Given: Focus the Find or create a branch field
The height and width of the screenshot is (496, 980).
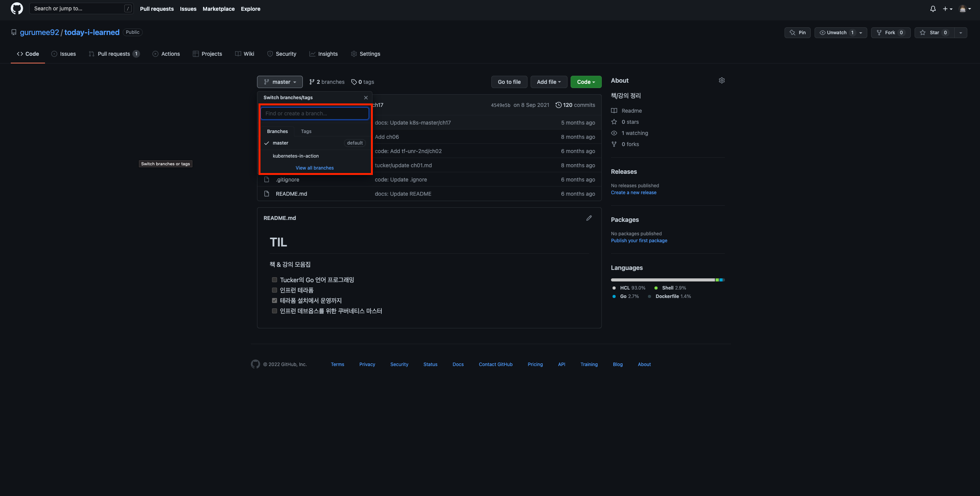Looking at the screenshot, I should (314, 113).
